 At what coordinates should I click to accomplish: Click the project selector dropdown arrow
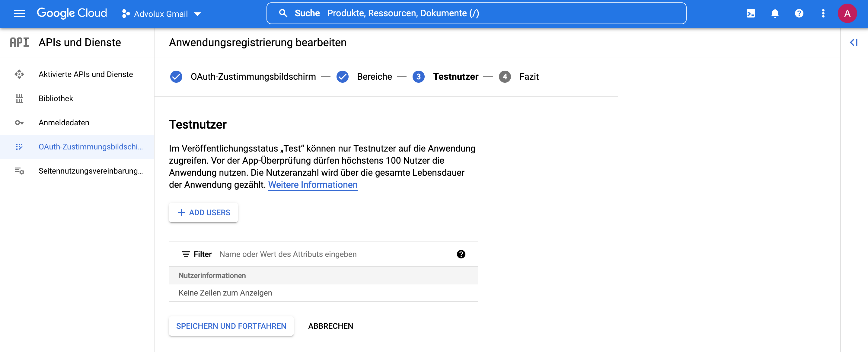click(197, 14)
